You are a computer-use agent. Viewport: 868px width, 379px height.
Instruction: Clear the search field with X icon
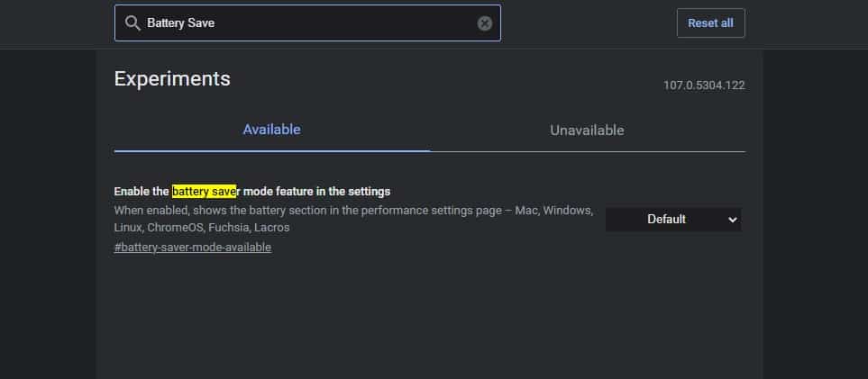pyautogui.click(x=484, y=23)
